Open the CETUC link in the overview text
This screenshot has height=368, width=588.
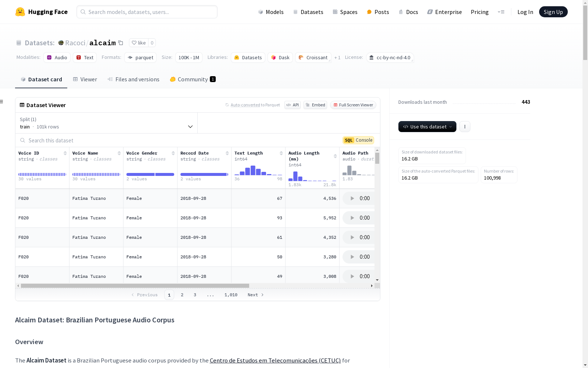coord(275,360)
